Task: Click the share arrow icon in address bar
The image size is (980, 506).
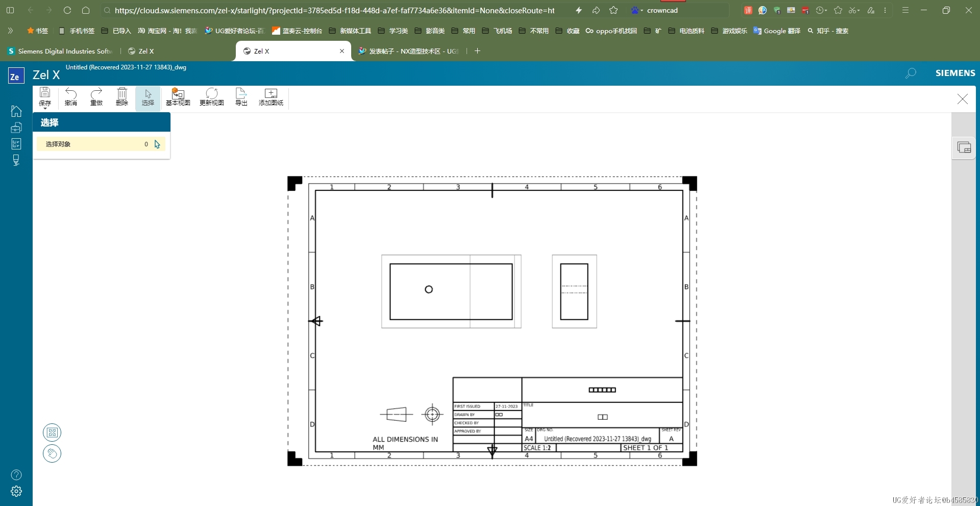Action: (x=596, y=10)
